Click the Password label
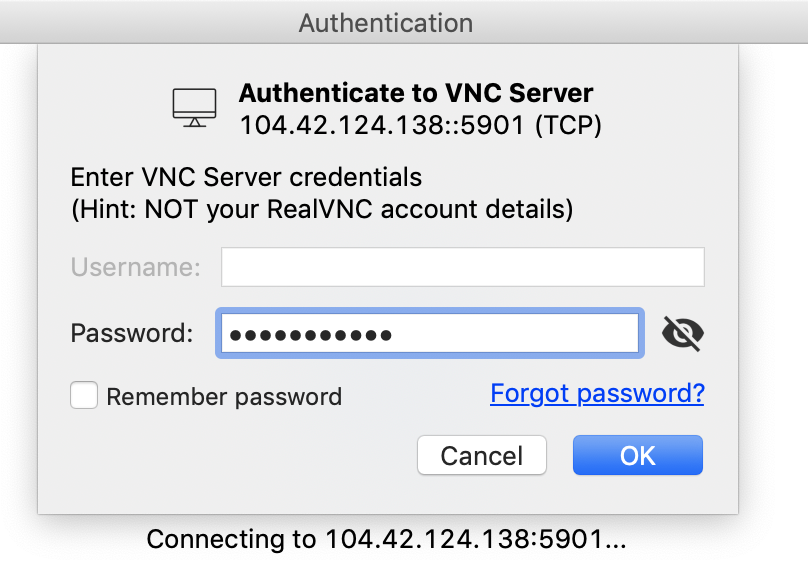The height and width of the screenshot is (578, 808). [132, 333]
